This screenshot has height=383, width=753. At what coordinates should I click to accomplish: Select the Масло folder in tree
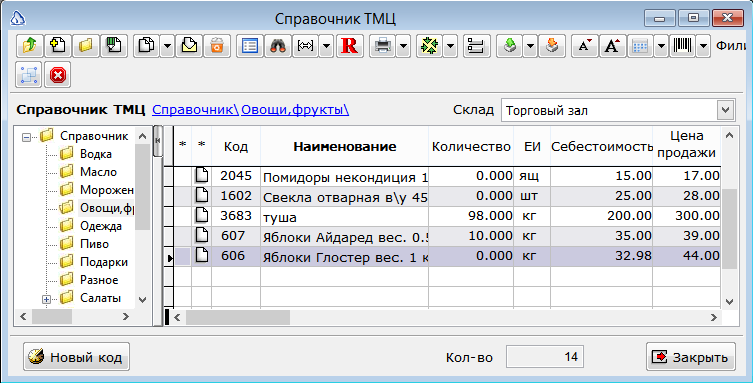pos(98,172)
